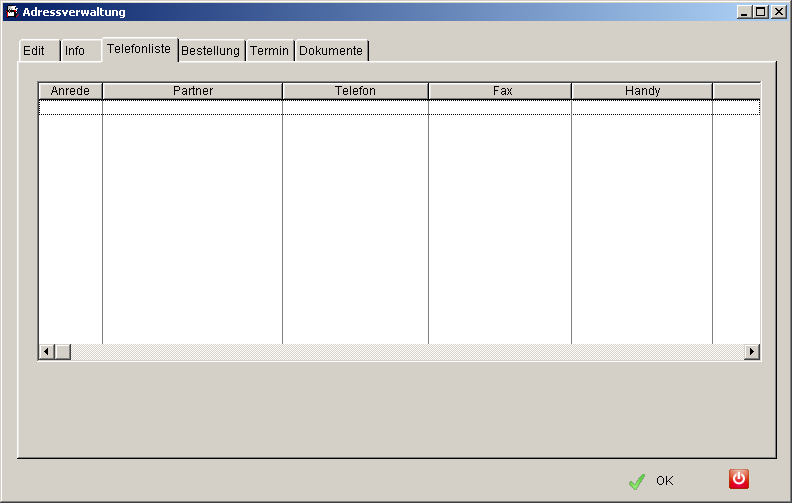Open the Edit tab
The height and width of the screenshot is (503, 792).
click(x=39, y=51)
